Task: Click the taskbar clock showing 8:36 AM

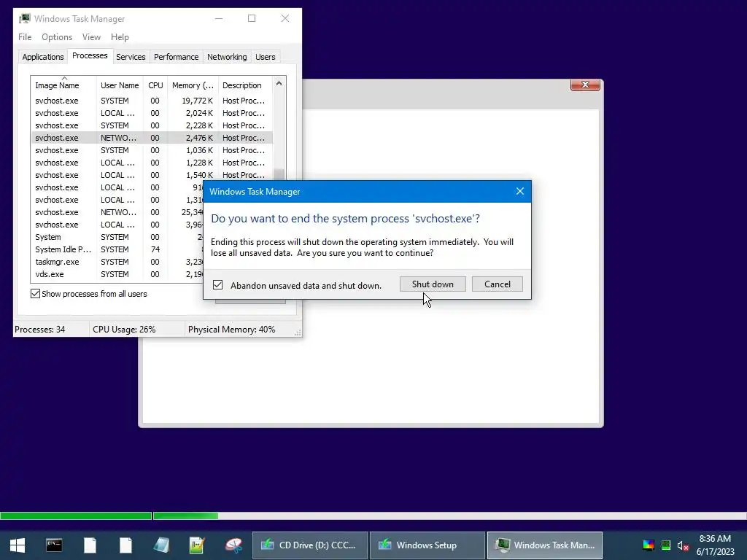Action: tap(715, 545)
